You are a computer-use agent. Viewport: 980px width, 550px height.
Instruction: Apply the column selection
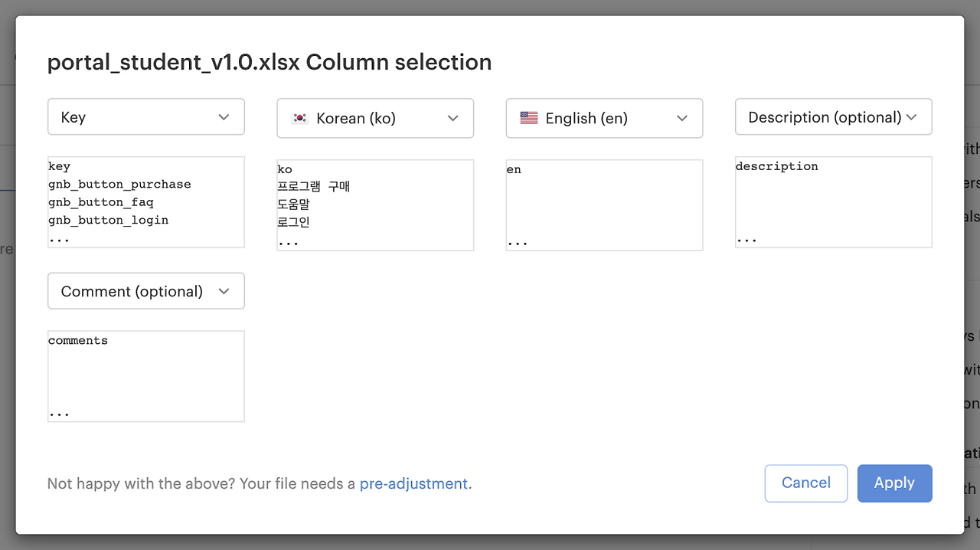click(894, 483)
